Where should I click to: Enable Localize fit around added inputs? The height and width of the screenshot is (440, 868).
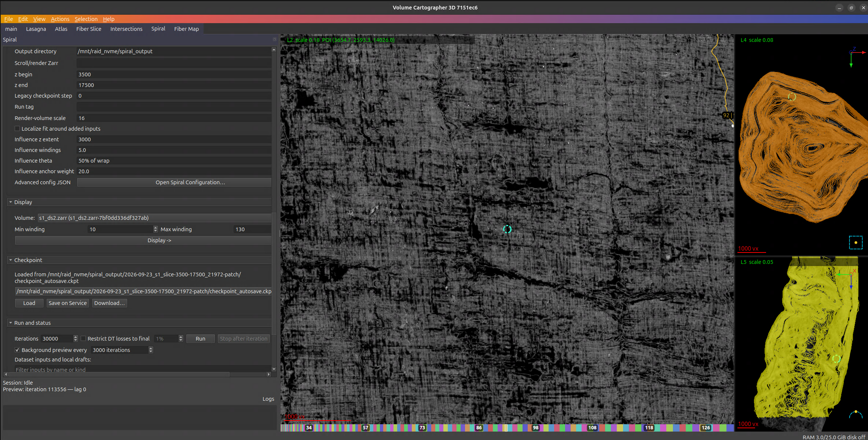coord(17,129)
